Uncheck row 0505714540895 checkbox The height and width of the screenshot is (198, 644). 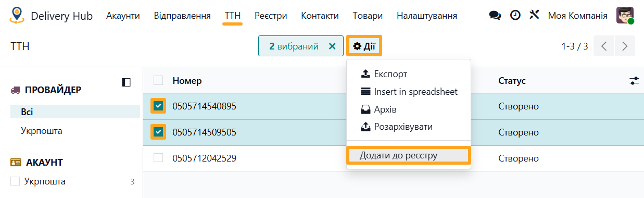coord(158,106)
